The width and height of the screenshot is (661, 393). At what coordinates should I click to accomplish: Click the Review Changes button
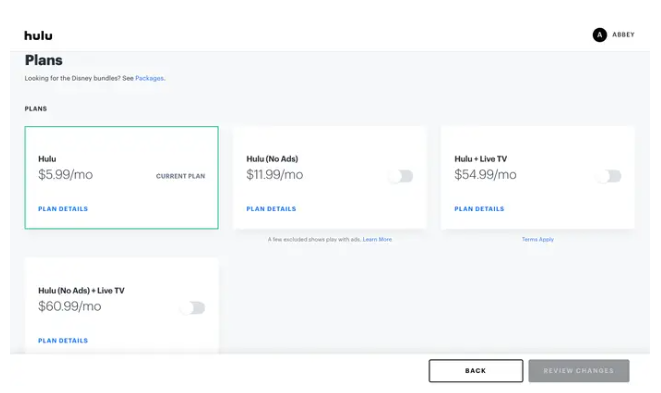(x=579, y=371)
